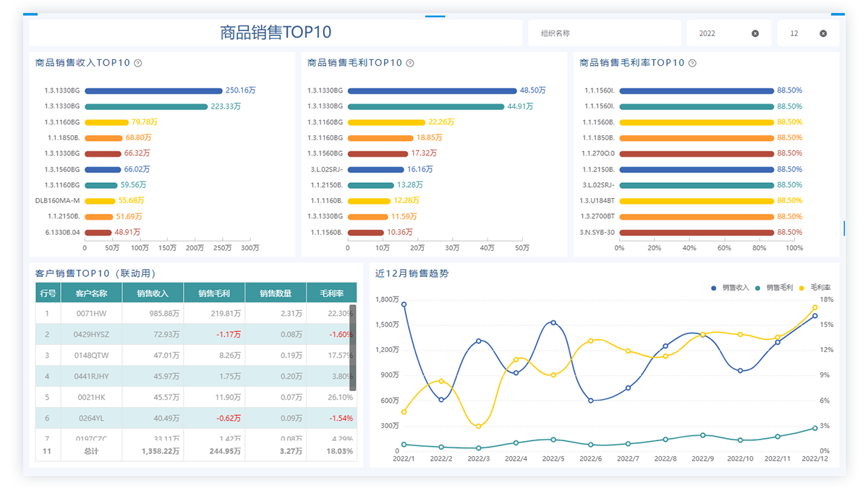This screenshot has width=868, height=488.
Task: Select customer 0071HW in the table
Action: (92, 313)
